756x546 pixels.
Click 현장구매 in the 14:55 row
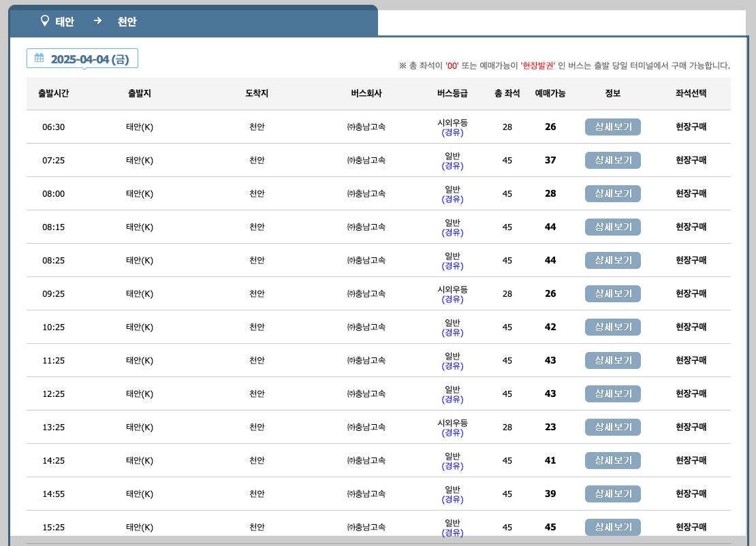pos(691,494)
